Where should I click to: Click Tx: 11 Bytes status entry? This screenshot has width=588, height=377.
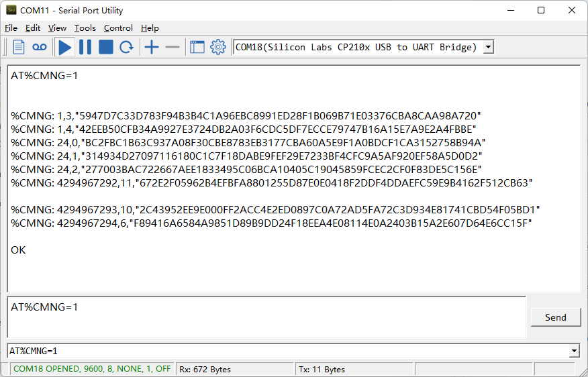click(322, 369)
